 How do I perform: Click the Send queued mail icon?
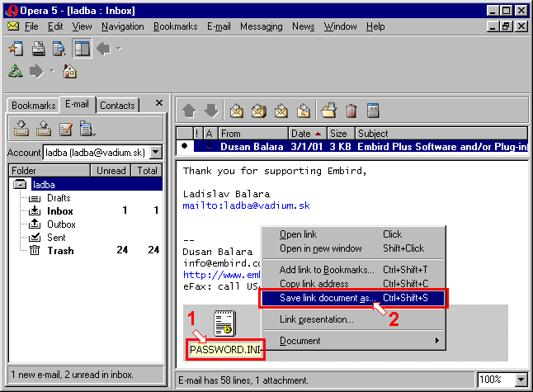44,129
